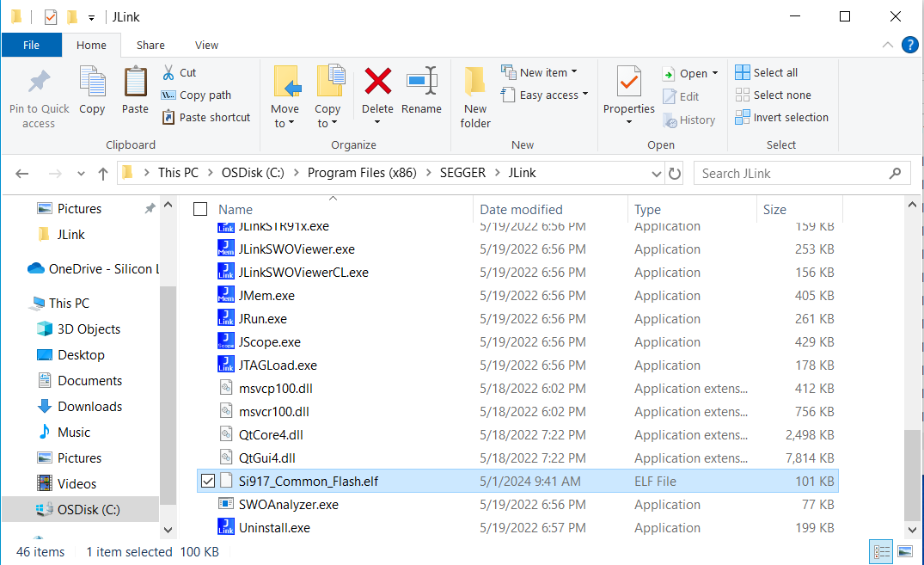Click the Copy icon in Clipboard group

click(92, 82)
